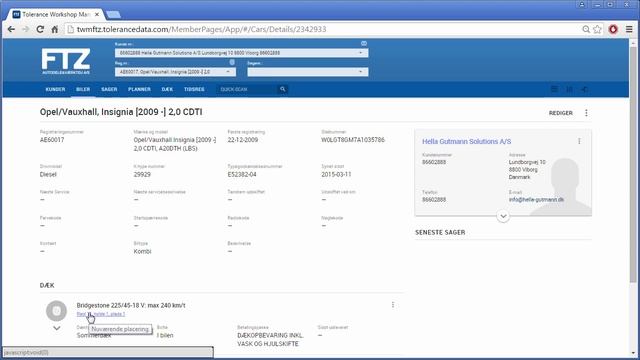
Task: Open PLANNER menu
Action: (139, 89)
